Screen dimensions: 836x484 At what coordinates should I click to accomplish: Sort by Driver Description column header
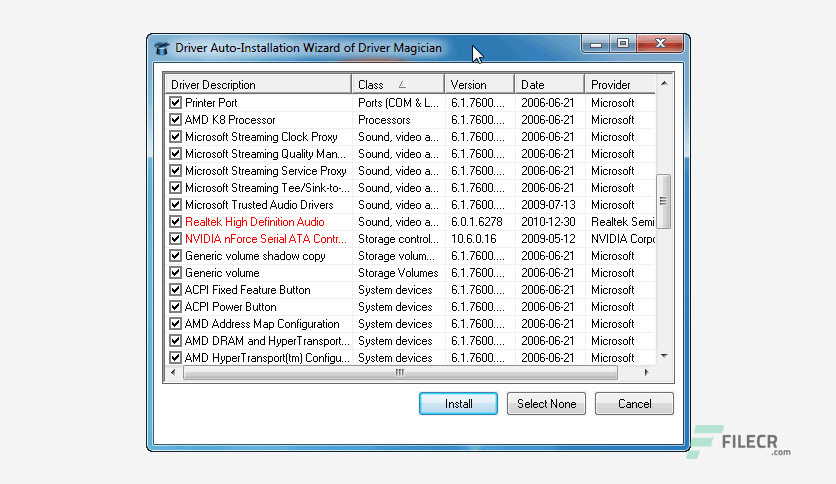(x=258, y=85)
